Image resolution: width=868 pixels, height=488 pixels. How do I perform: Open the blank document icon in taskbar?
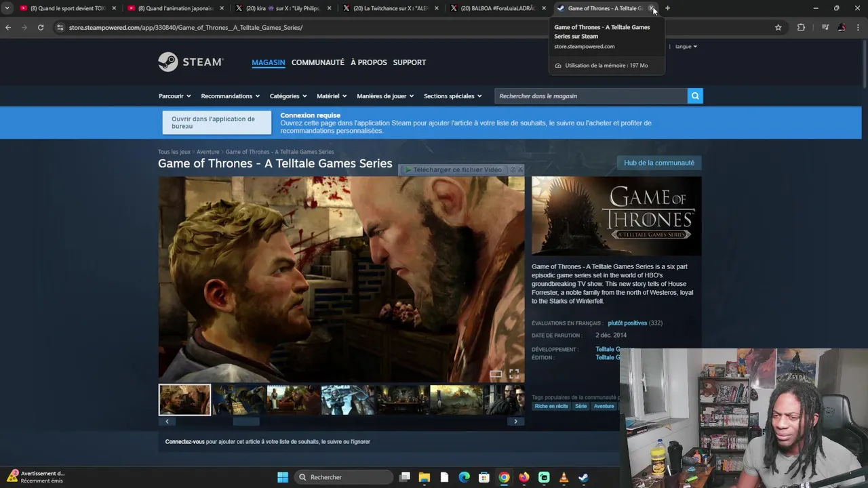coord(444,477)
